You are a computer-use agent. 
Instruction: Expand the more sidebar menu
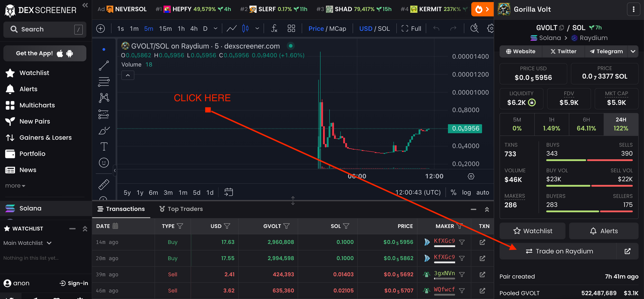(x=15, y=186)
